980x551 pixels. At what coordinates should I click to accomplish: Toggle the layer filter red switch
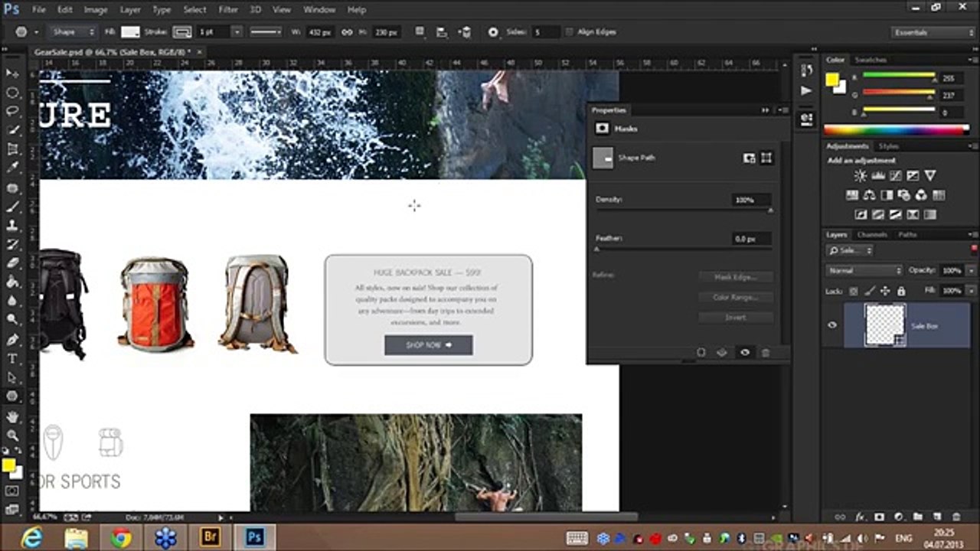click(974, 249)
